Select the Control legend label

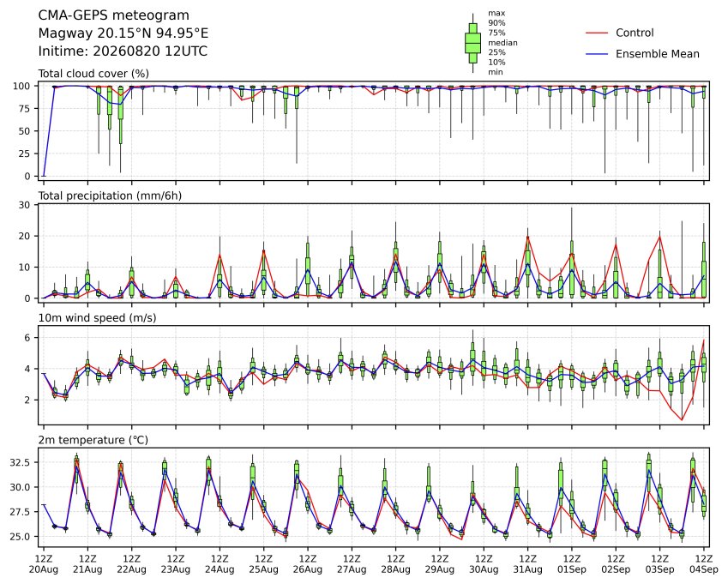635,33
